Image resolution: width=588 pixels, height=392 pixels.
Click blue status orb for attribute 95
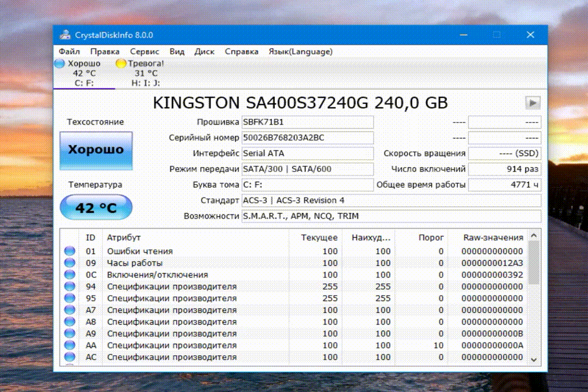[69, 298]
